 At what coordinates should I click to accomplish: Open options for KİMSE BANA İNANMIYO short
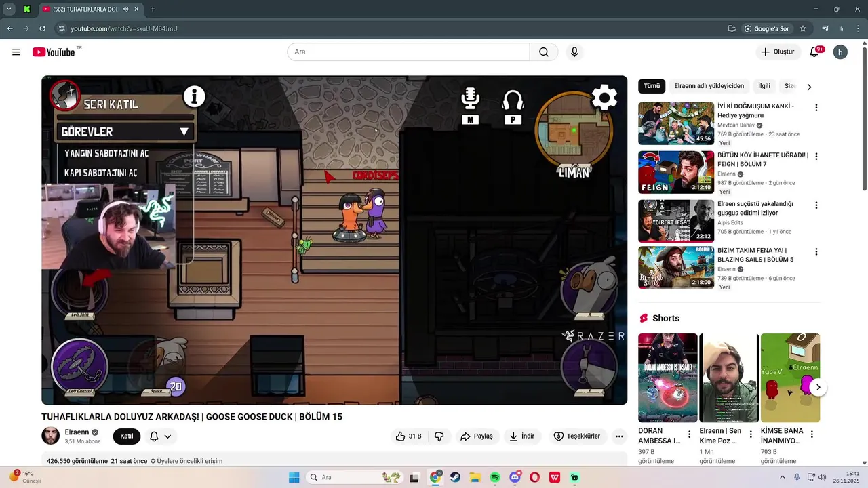coord(812,434)
